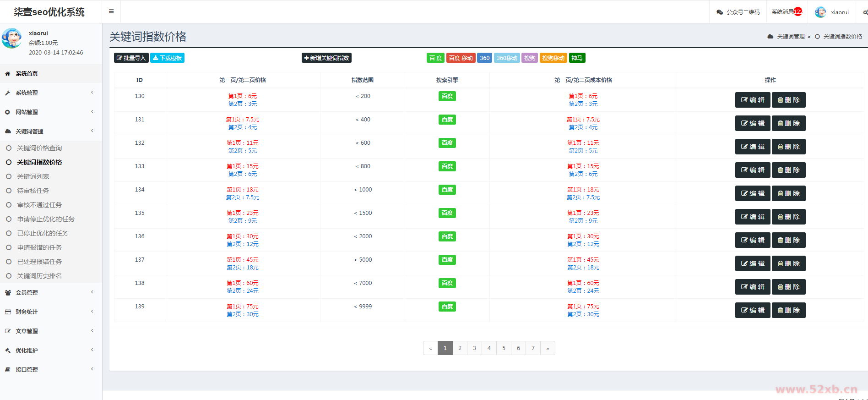
Task: Open the WeChat 公众号二维码 icon
Action: [x=720, y=12]
